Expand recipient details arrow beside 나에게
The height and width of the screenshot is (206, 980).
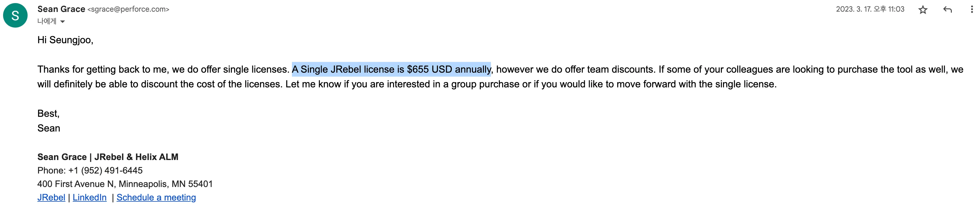click(63, 22)
